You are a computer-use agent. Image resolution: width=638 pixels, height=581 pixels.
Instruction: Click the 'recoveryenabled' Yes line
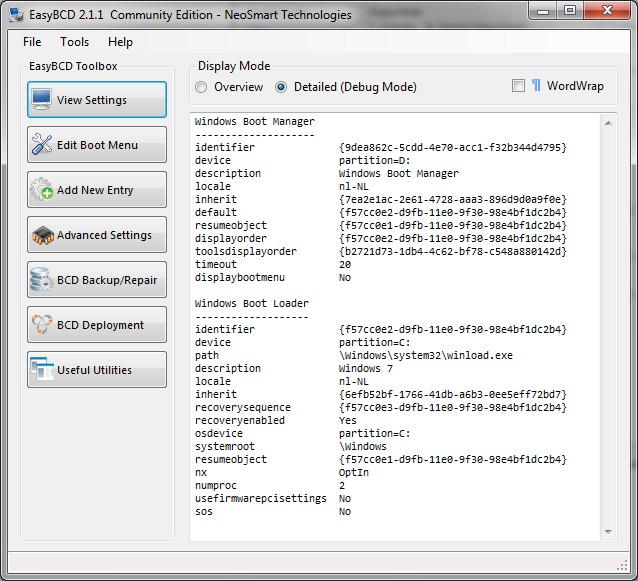tap(275, 420)
